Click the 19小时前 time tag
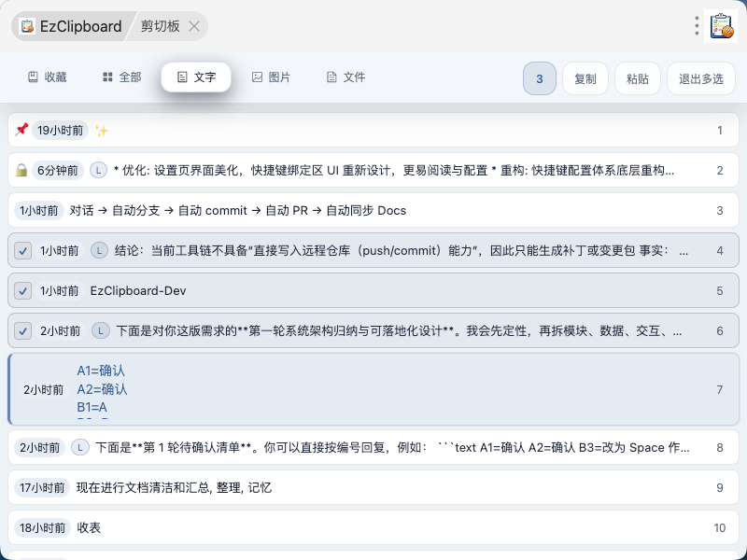The width and height of the screenshot is (747, 560). pos(60,131)
